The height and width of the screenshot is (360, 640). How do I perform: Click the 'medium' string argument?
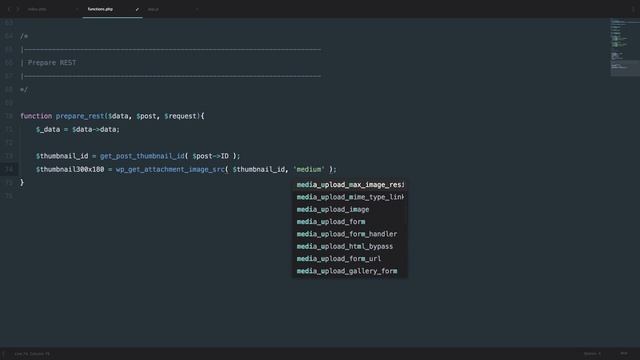tap(309, 169)
